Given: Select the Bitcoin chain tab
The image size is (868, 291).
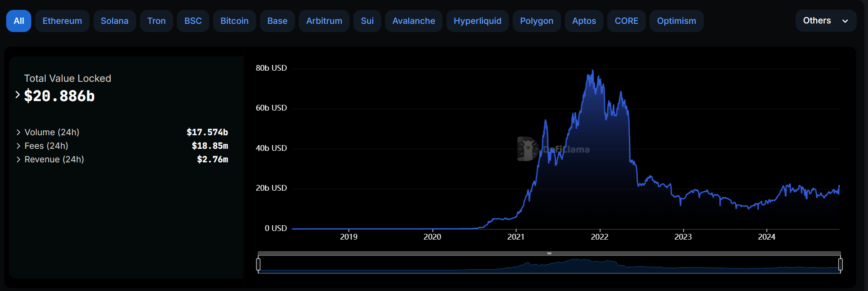Looking at the screenshot, I should coord(234,21).
